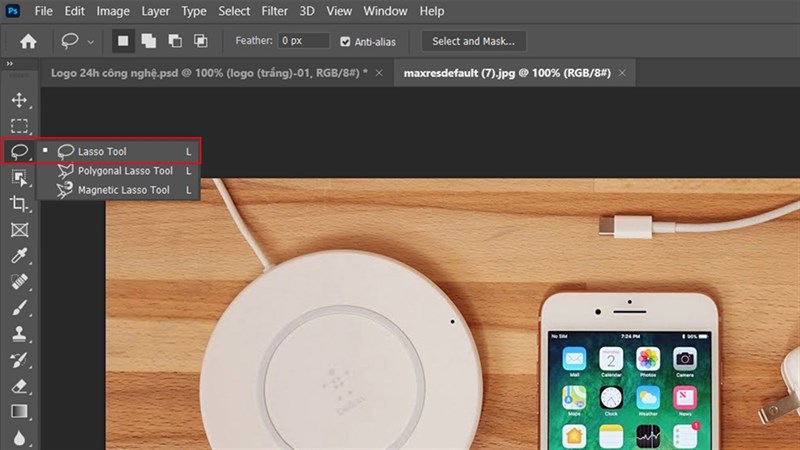The width and height of the screenshot is (800, 450).
Task: Click the Feather value field
Action: pos(303,41)
